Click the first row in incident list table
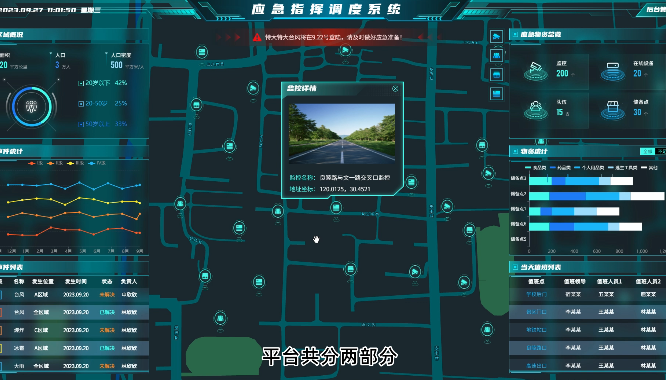This screenshot has width=666, height=380. (x=74, y=294)
